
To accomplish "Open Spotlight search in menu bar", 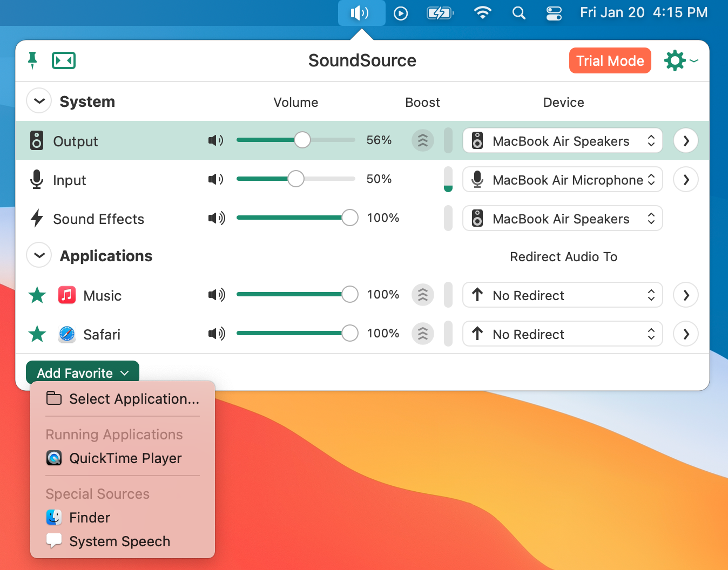I will click(518, 12).
